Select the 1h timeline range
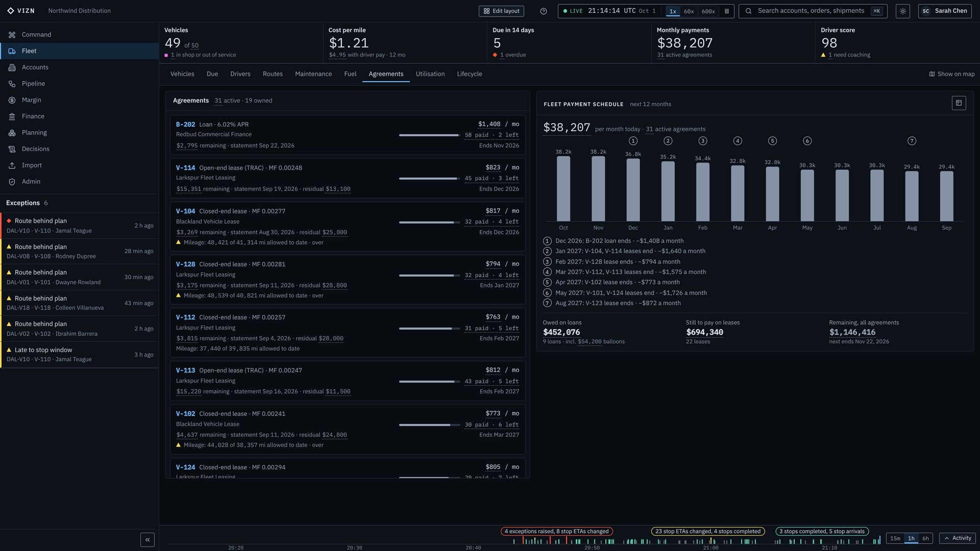This screenshot has height=551, width=980. (x=911, y=538)
